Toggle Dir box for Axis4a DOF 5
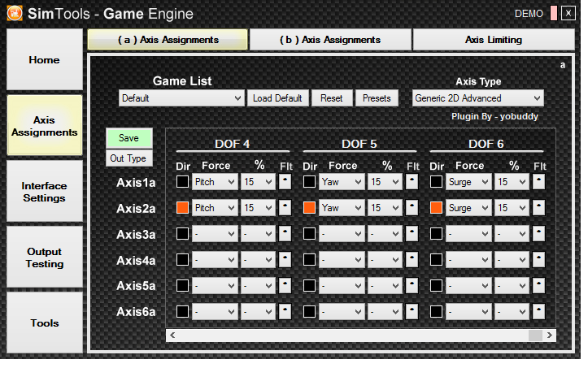Screen dimensions: 588x368 309,260
